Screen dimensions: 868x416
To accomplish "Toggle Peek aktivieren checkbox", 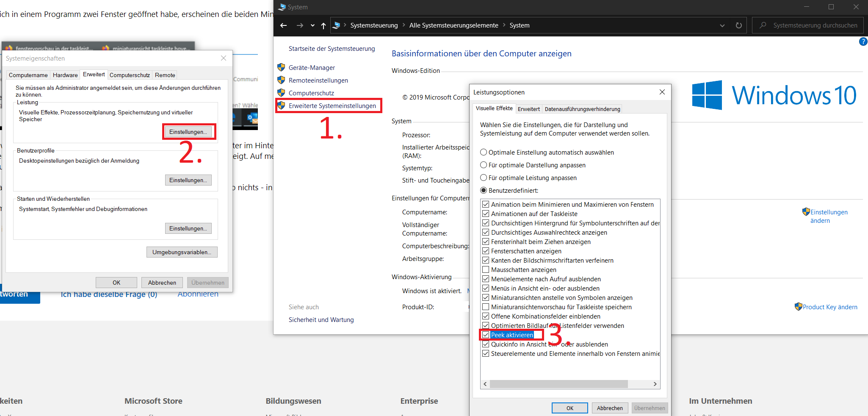I will 486,335.
